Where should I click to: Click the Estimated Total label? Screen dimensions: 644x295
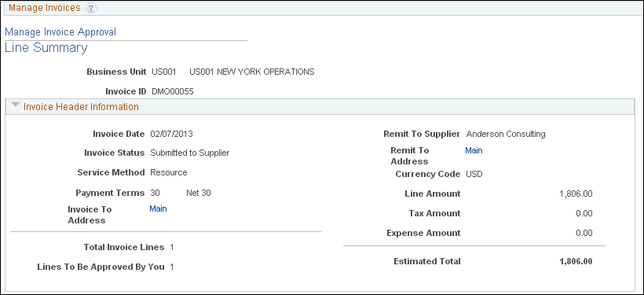[x=427, y=261]
